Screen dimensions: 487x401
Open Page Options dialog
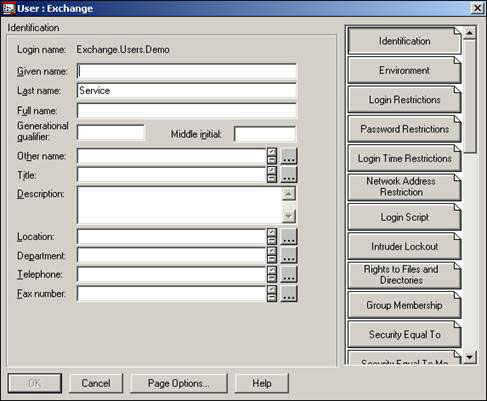point(179,383)
